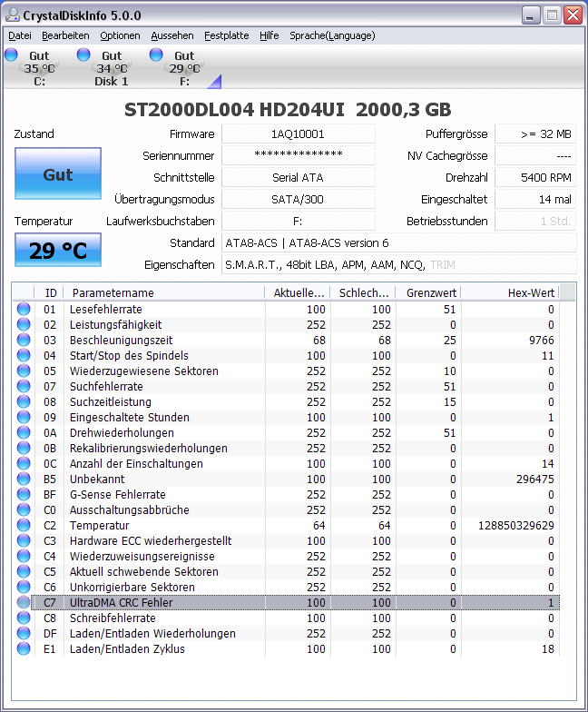Open the Optionen menu

pos(120,35)
